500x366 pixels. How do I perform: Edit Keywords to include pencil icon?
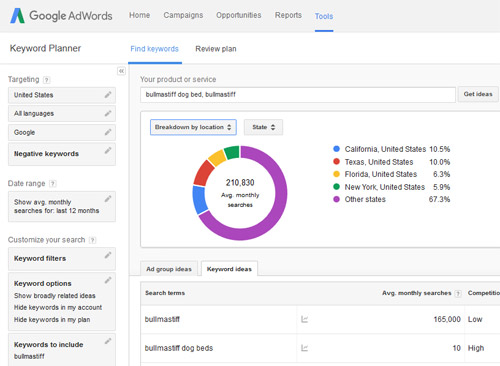108,341
